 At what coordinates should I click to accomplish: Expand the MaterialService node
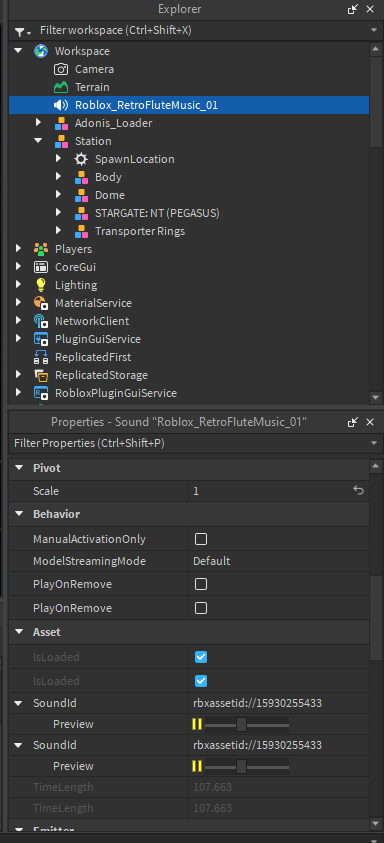[18, 303]
